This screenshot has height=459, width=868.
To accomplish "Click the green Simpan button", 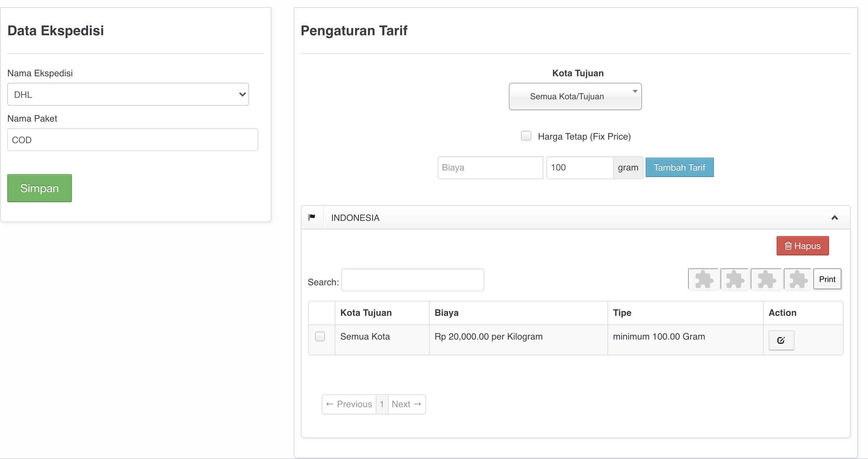I will (x=40, y=188).
